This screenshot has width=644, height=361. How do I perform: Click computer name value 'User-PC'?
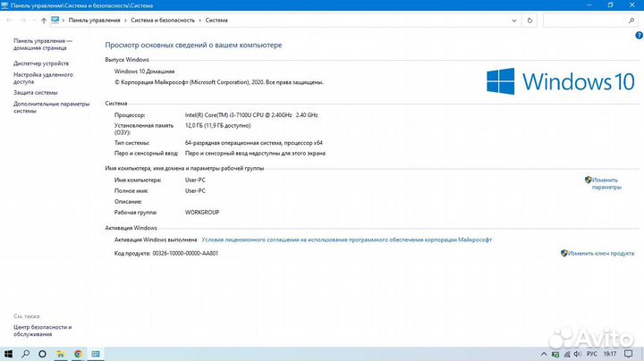[195, 180]
